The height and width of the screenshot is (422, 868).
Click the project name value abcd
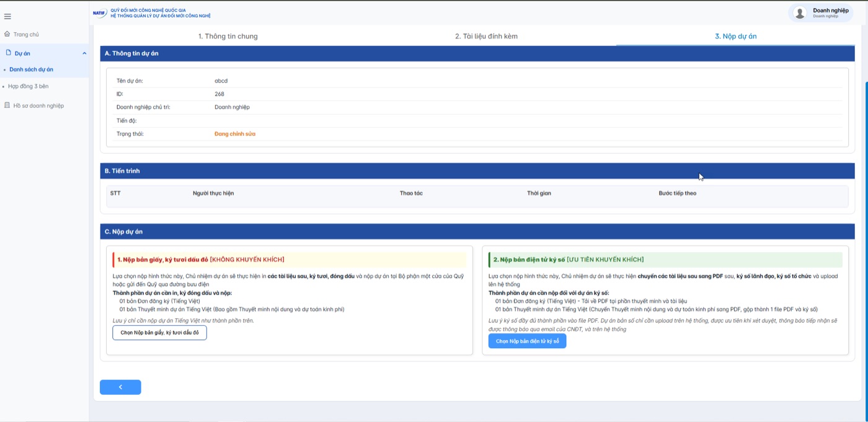pos(221,81)
